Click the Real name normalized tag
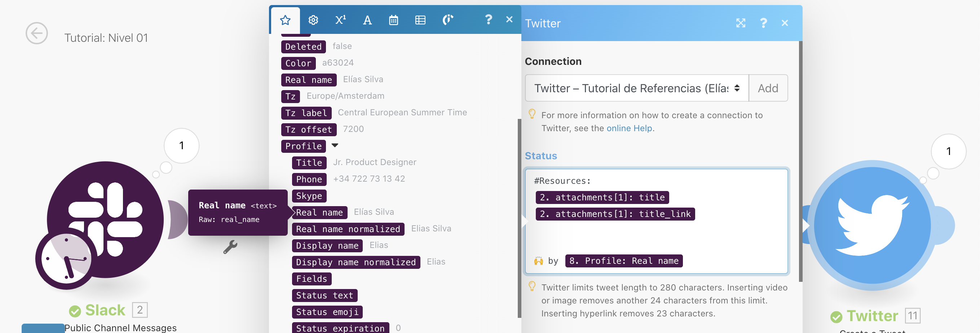Image resolution: width=980 pixels, height=333 pixels. click(x=348, y=229)
